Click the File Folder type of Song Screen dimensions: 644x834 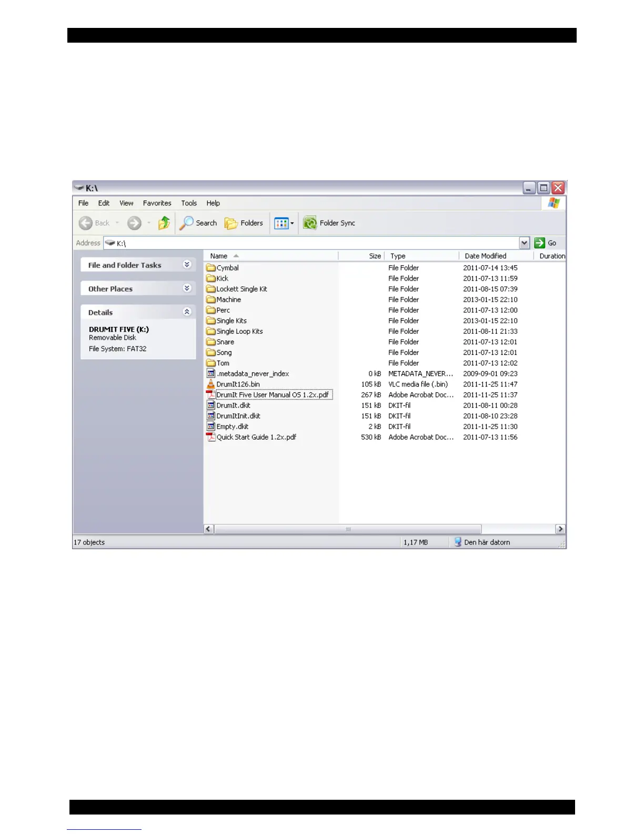[x=404, y=352]
